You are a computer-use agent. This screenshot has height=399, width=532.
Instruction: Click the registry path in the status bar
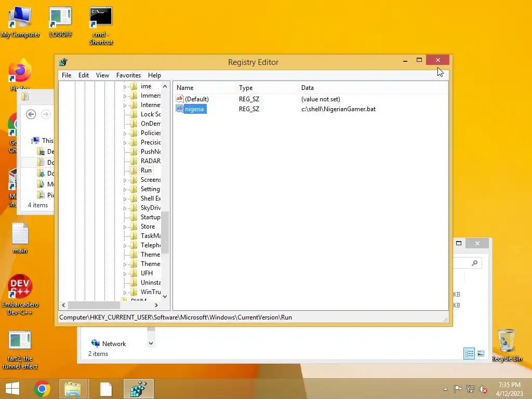tap(176, 317)
